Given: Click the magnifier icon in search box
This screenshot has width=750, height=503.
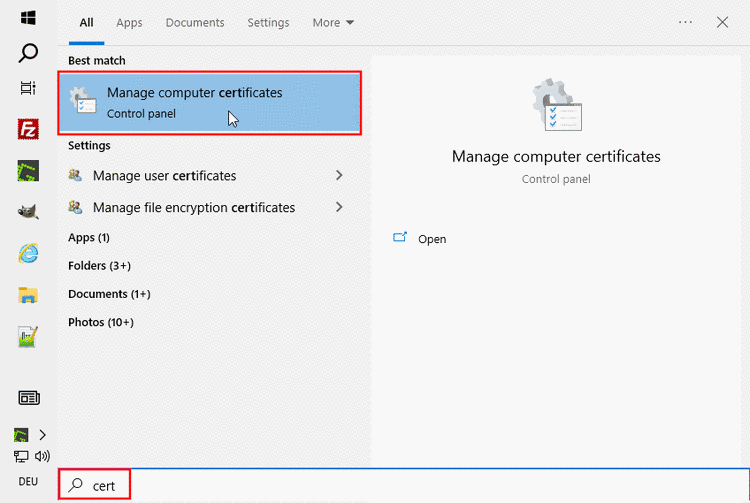Looking at the screenshot, I should (75, 485).
